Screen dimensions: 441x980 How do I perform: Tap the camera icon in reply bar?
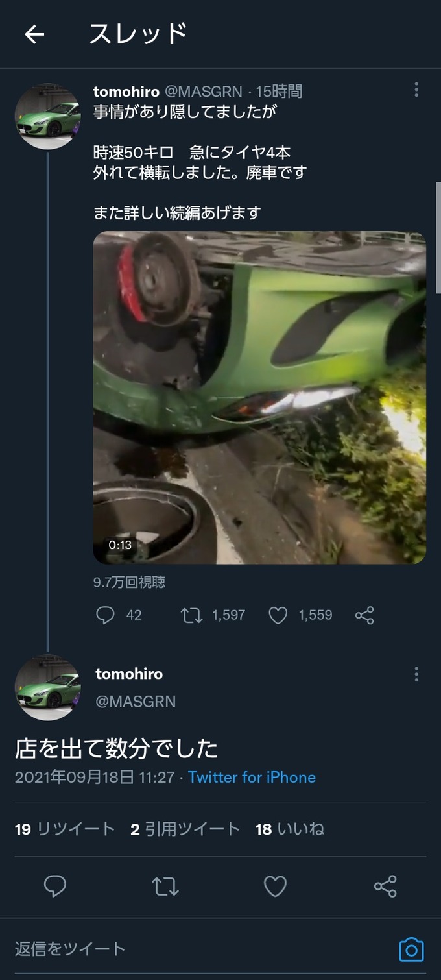pos(411,949)
